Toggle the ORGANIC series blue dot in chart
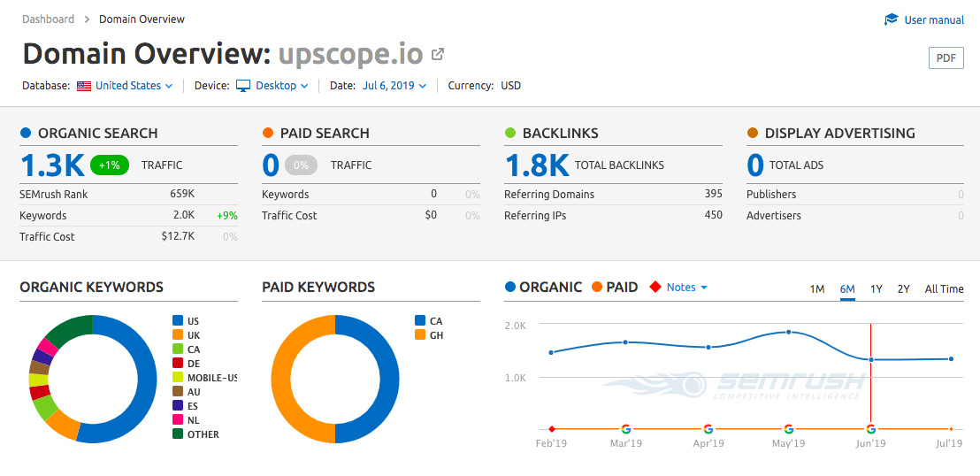Screen dimensions: 980x476 point(510,287)
